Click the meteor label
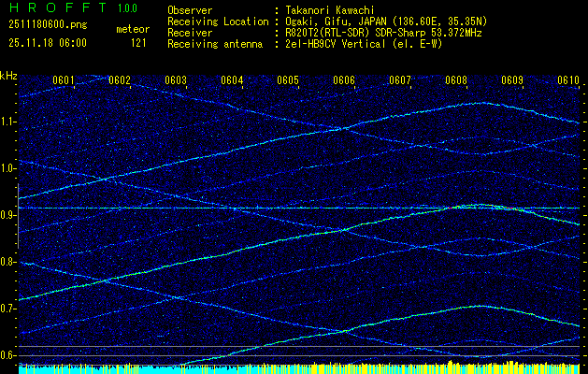Viewport: 588px width, 374px height. pos(133,29)
